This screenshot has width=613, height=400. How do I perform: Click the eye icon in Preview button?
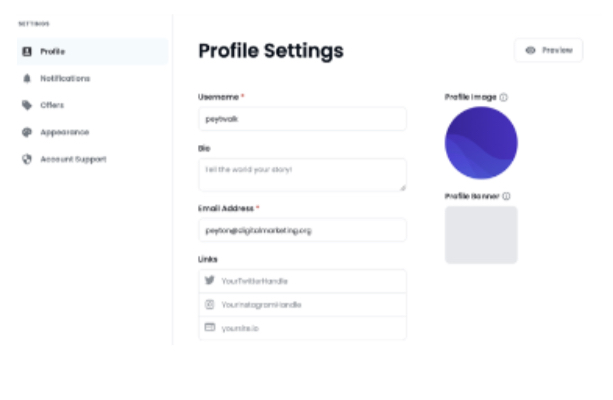click(531, 50)
